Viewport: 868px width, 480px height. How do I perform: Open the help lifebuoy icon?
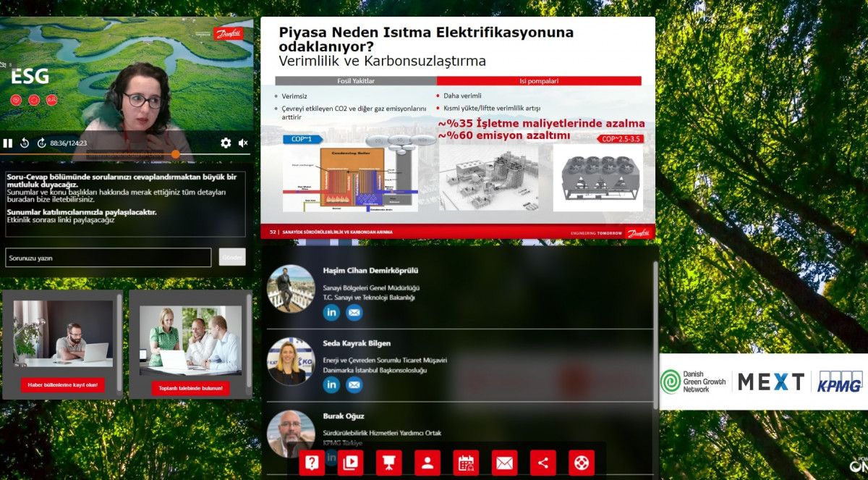pos(583,462)
